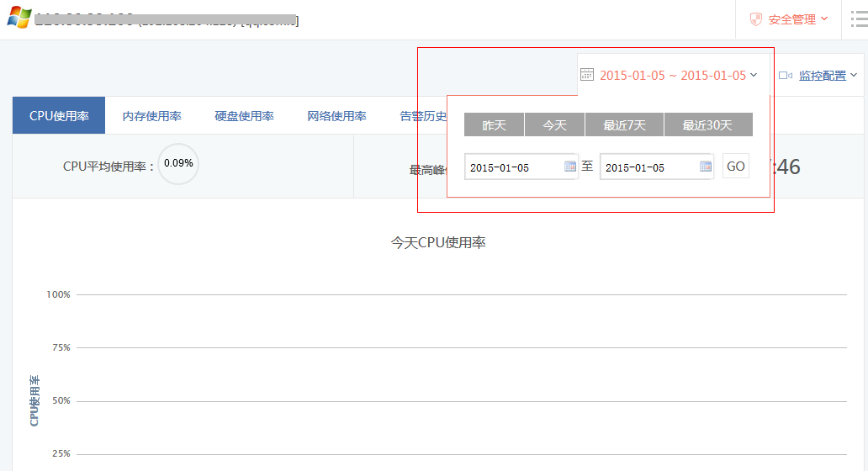Open the list menu icon at top right
Screen dimensions: 868x471
[x=859, y=19]
